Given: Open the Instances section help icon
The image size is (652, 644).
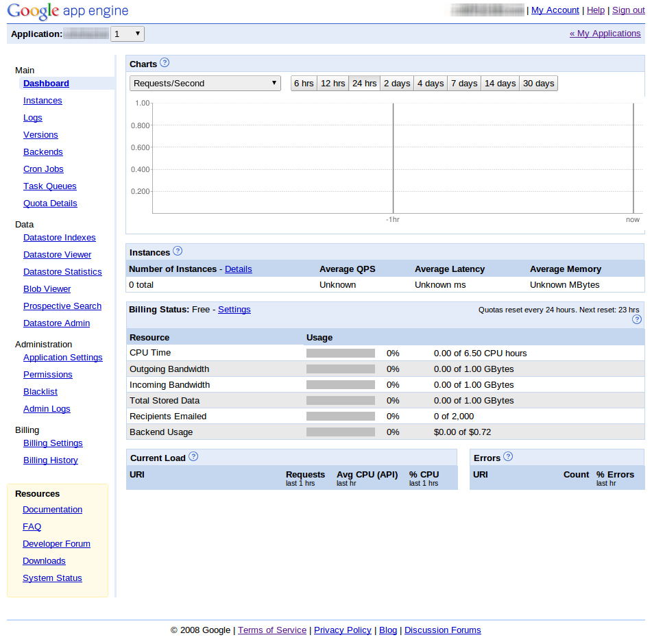Looking at the screenshot, I should pyautogui.click(x=178, y=251).
